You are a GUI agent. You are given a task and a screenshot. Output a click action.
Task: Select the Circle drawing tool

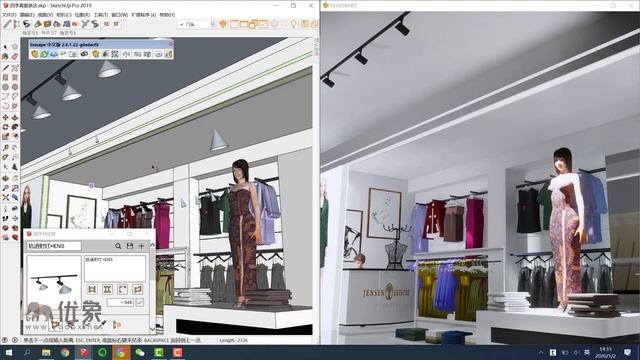pyautogui.click(x=5, y=87)
